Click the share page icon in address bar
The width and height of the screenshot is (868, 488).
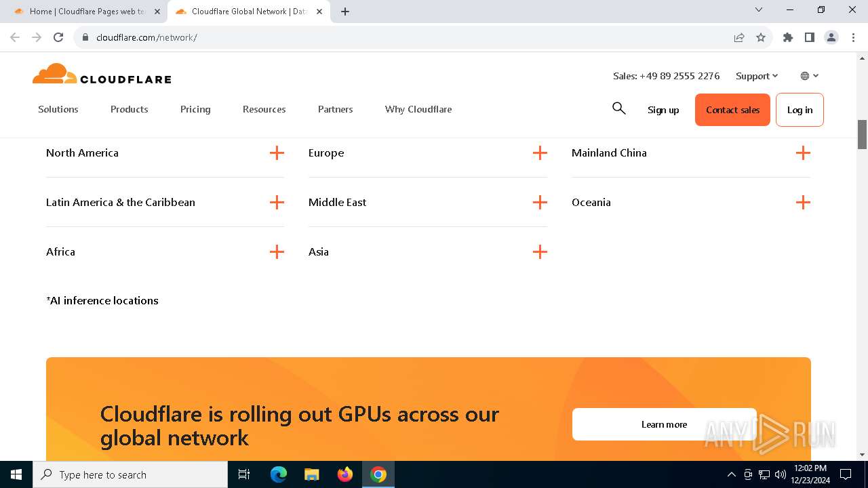click(739, 37)
